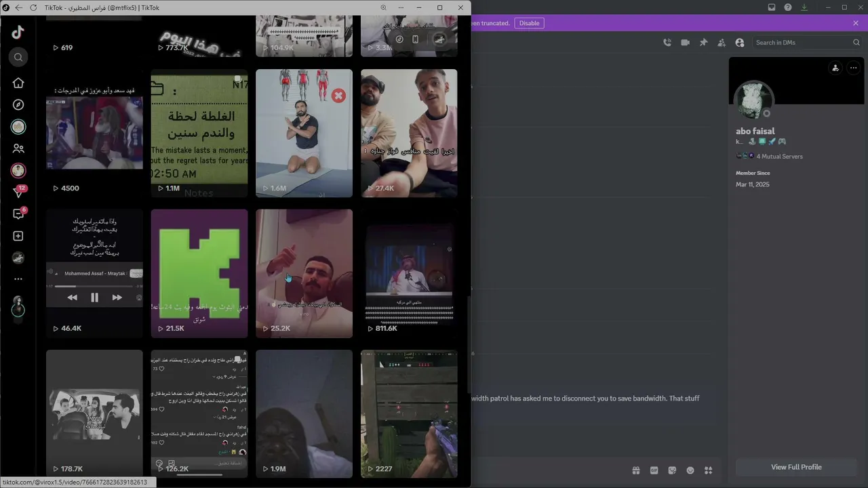Click the Disable button in the purple banner
This screenshot has width=868, height=488.
click(529, 23)
